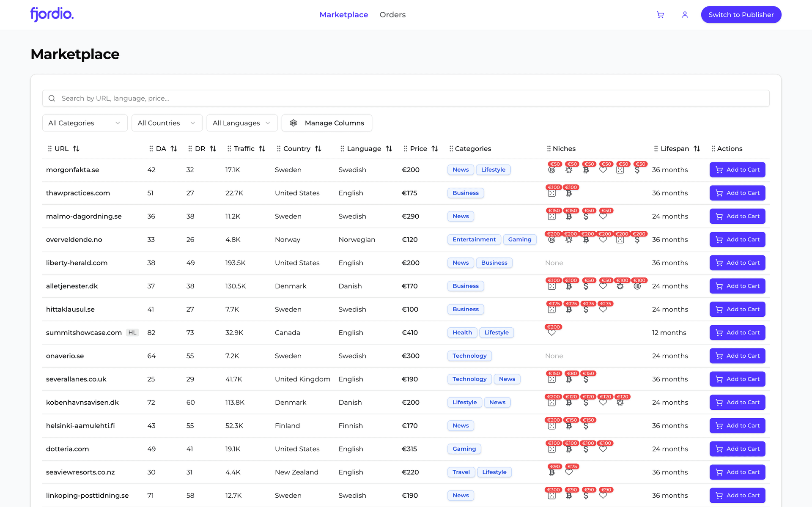The image size is (812, 507).
Task: Click the casino dice niche icon for thawpractices.com
Action: (x=552, y=194)
